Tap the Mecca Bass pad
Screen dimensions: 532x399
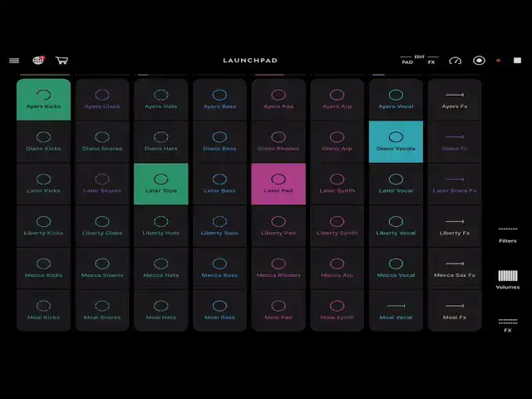[x=219, y=268]
